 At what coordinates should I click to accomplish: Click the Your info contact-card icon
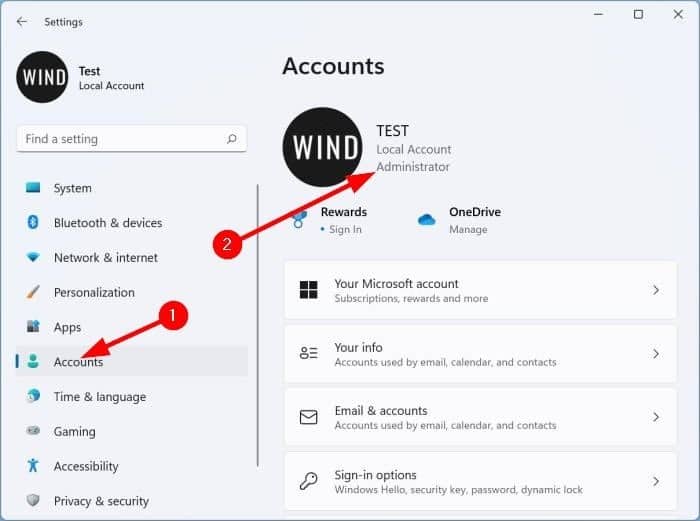click(x=308, y=353)
